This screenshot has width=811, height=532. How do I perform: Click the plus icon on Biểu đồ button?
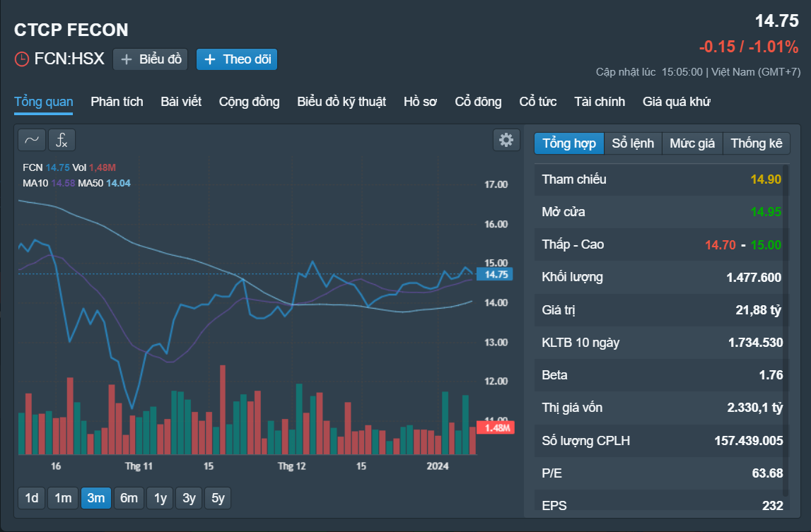pos(126,59)
